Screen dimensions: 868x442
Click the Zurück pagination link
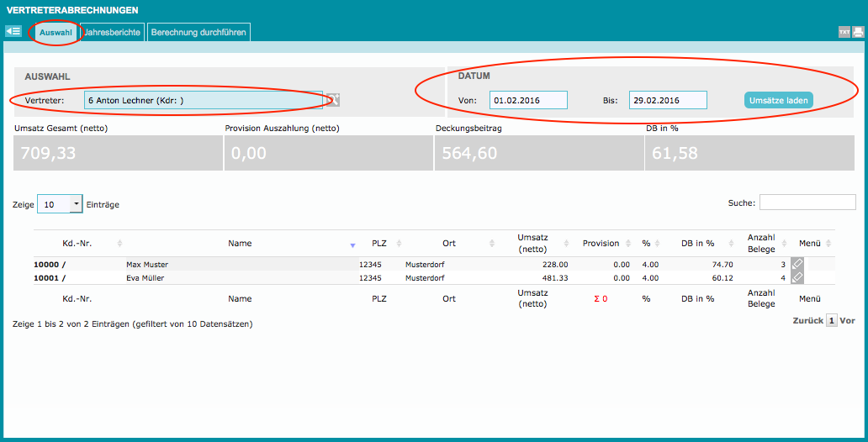(x=807, y=320)
